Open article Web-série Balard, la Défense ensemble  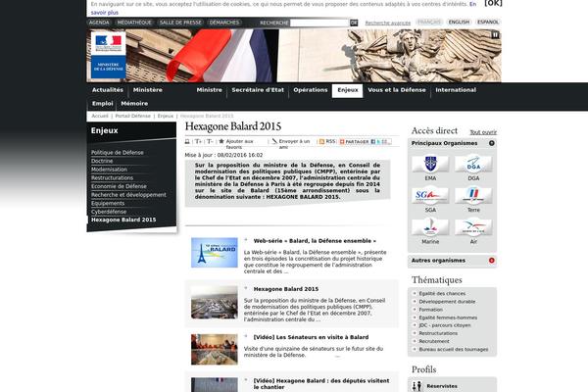click(x=315, y=241)
